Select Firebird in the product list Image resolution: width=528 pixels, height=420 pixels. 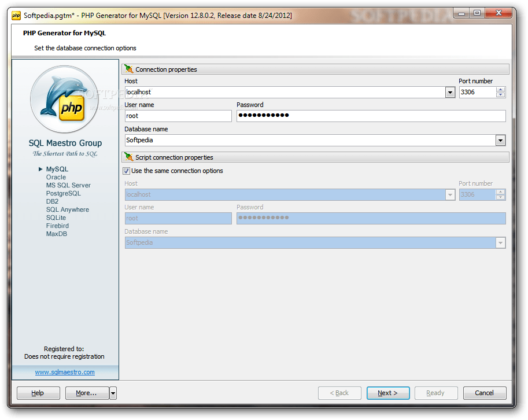pos(57,226)
